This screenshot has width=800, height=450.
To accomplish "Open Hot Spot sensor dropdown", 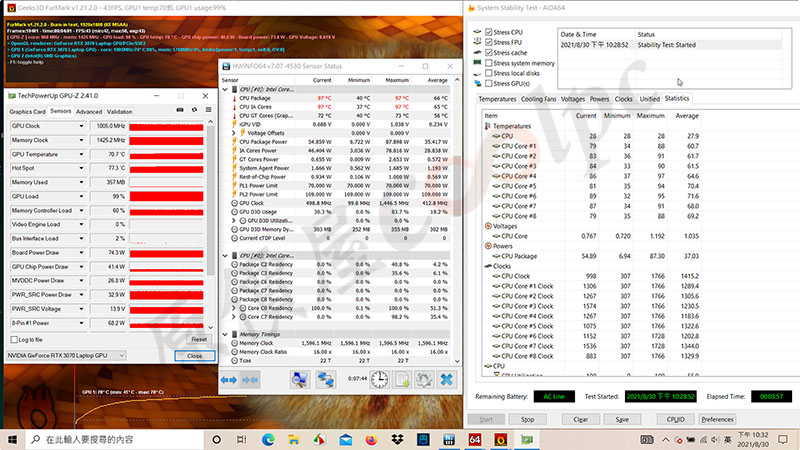I will tap(81, 168).
